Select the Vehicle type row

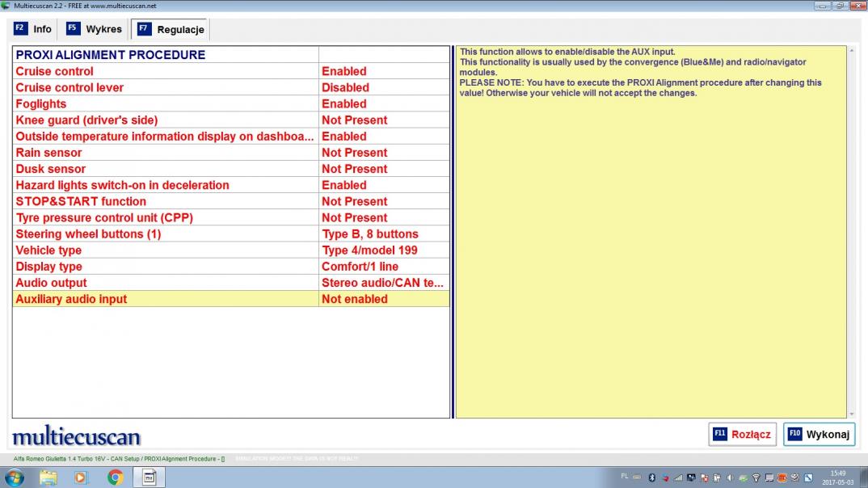click(x=231, y=250)
